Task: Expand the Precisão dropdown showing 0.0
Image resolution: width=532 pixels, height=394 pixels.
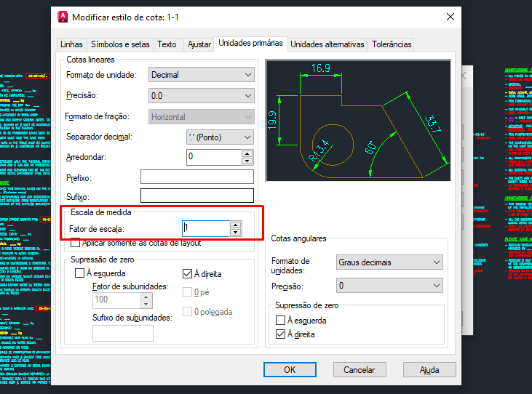Action: (x=201, y=96)
